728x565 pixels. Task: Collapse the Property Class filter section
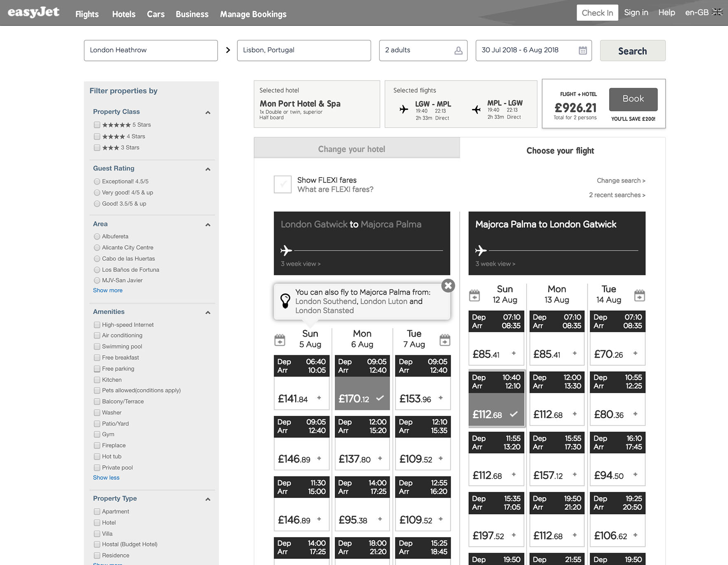click(x=208, y=112)
